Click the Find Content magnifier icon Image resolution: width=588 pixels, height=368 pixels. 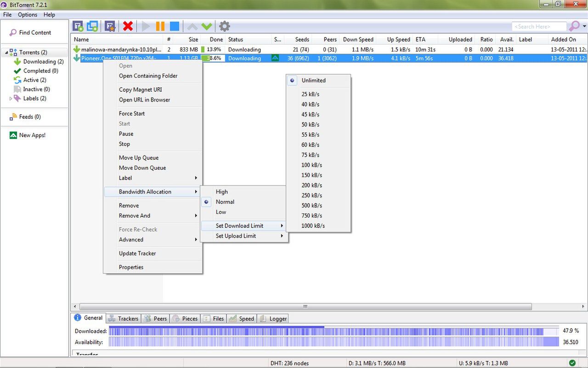click(x=13, y=33)
